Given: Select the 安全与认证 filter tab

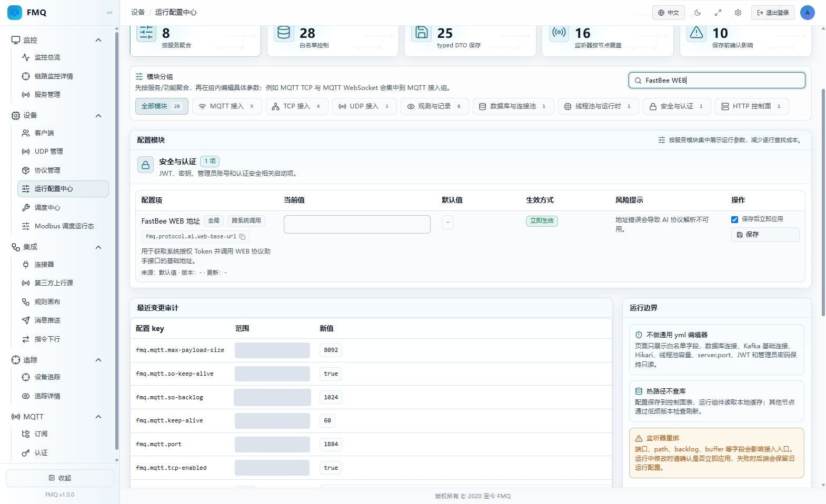Looking at the screenshot, I should tap(676, 106).
